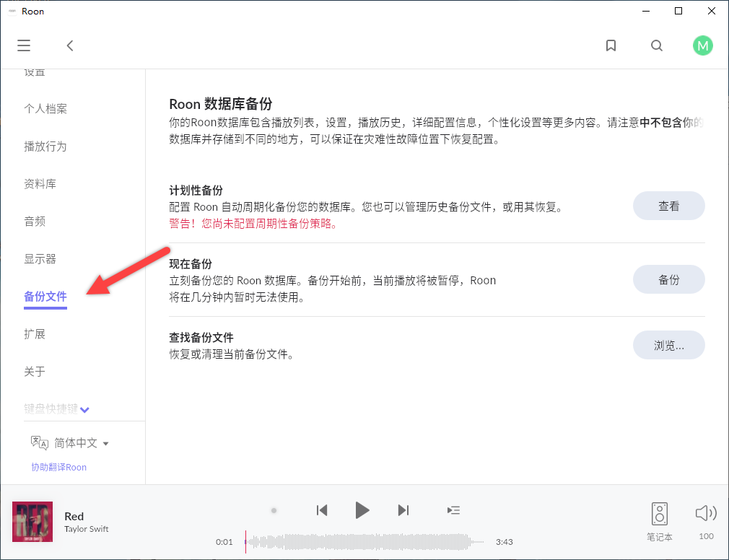Seek within the track waveform
Screen dimensions: 729x560
(x=365, y=542)
